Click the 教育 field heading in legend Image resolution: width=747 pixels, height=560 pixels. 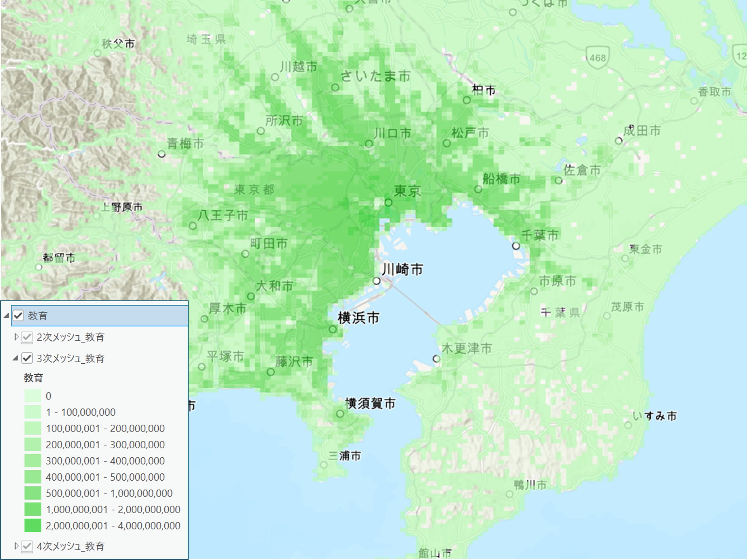[33, 378]
